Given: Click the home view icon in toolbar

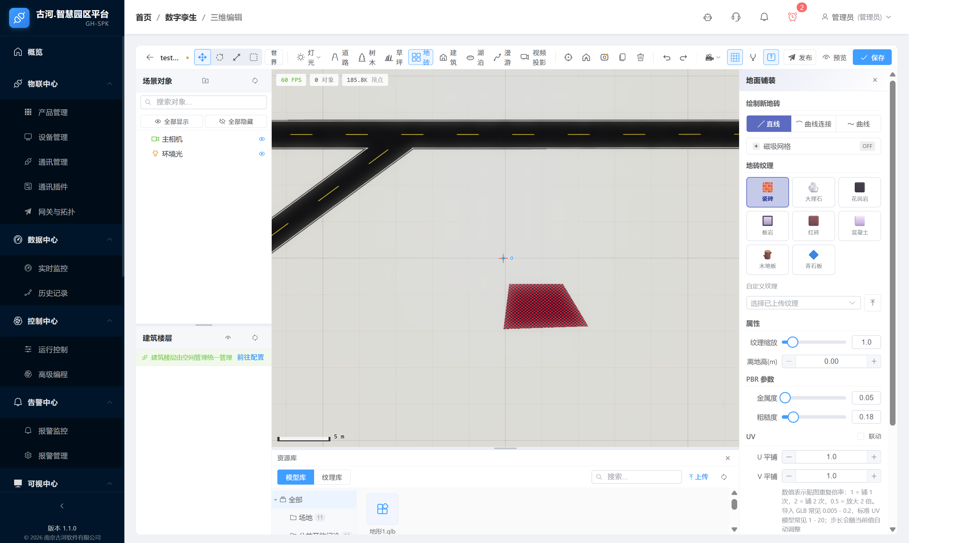Looking at the screenshot, I should (x=586, y=57).
